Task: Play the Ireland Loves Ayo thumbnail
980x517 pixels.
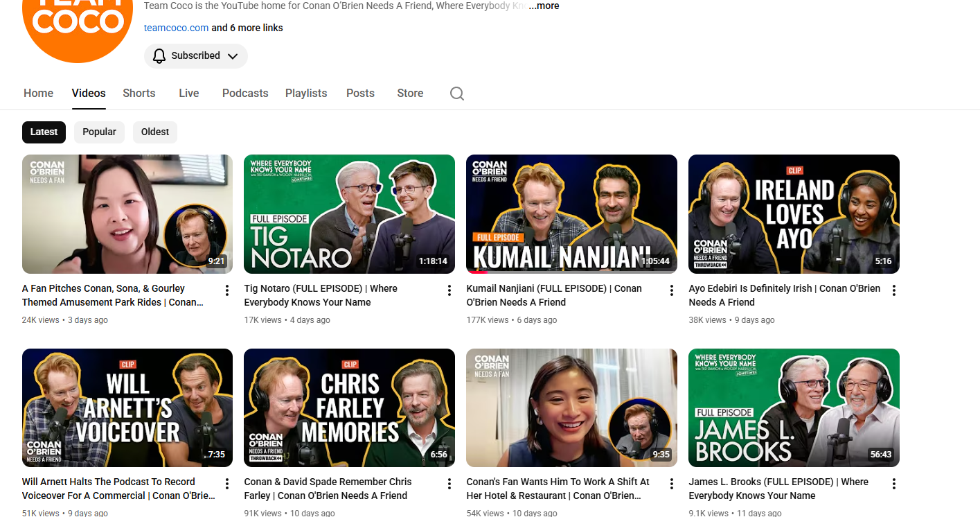Action: [794, 214]
